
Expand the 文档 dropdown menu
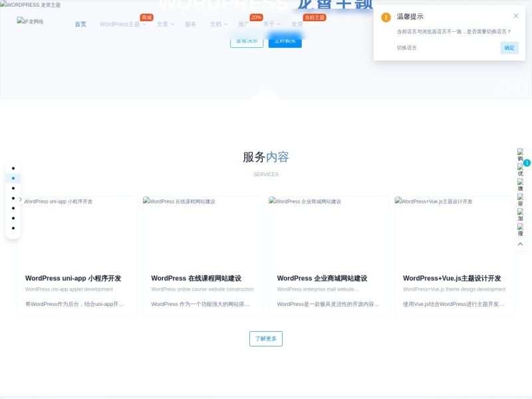[x=219, y=24]
